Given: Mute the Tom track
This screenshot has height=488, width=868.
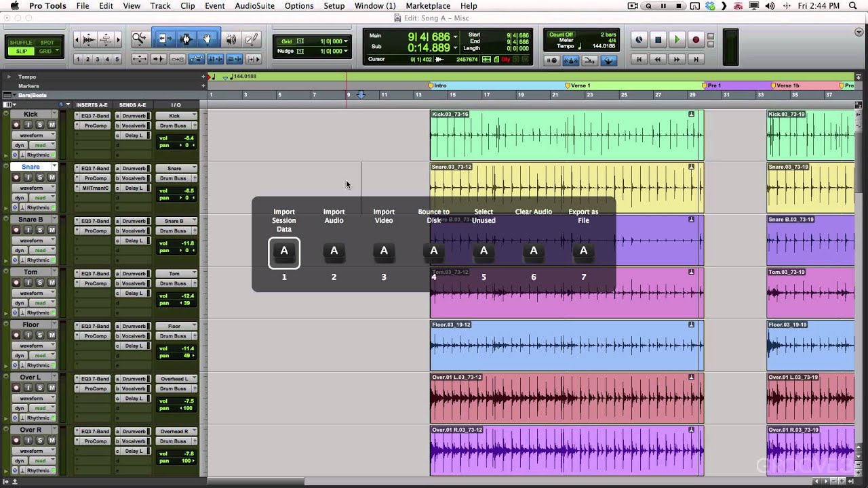Looking at the screenshot, I should click(52, 283).
